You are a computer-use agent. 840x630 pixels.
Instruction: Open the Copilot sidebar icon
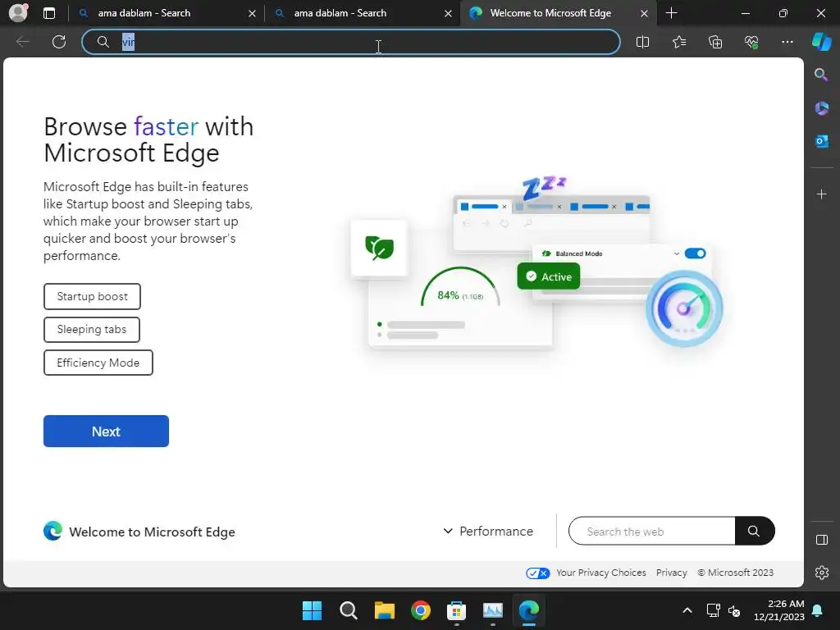point(821,42)
